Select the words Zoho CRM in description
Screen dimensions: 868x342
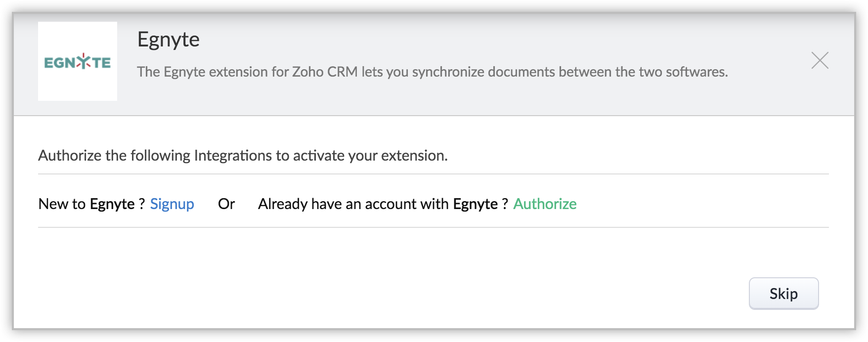(325, 72)
